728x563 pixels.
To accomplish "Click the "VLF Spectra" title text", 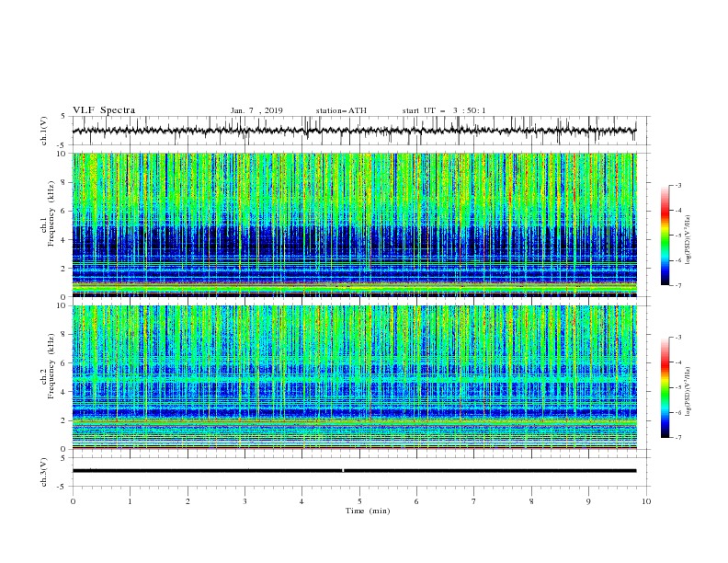I will click(104, 110).
